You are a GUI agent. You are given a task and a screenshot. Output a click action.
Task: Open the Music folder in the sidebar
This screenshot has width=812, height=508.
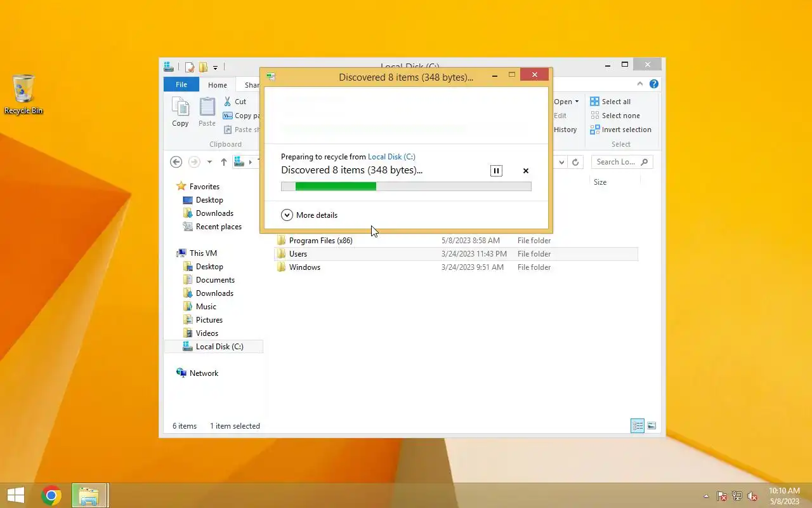[x=206, y=307]
